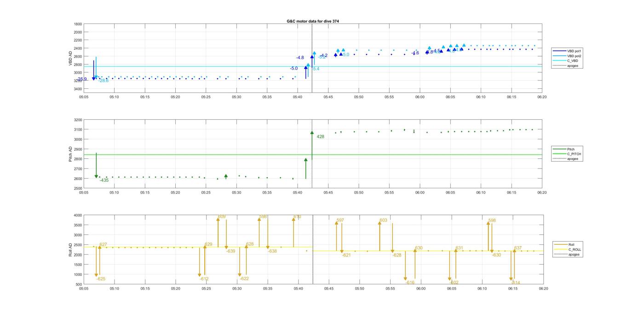Screen dimensions: 644x319
Task: Click the '2900' tick on Pitch axis
Action: point(78,149)
